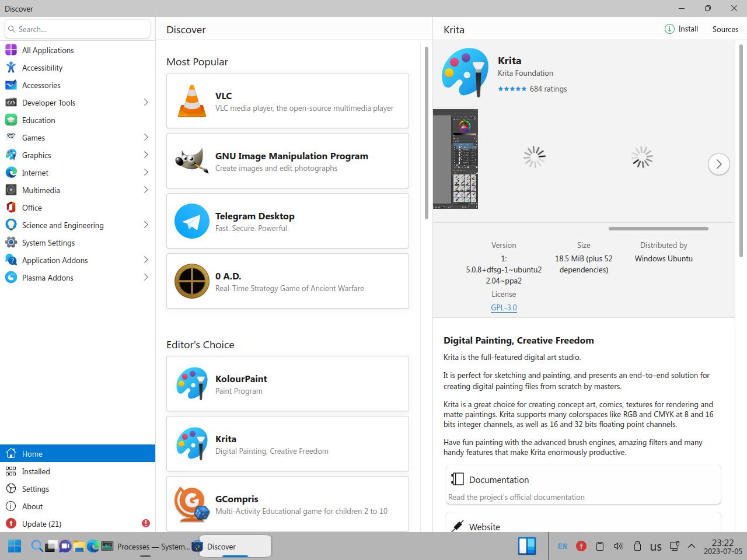Click the 'us' keyboard layout indicator
The image size is (747, 560).
(656, 547)
